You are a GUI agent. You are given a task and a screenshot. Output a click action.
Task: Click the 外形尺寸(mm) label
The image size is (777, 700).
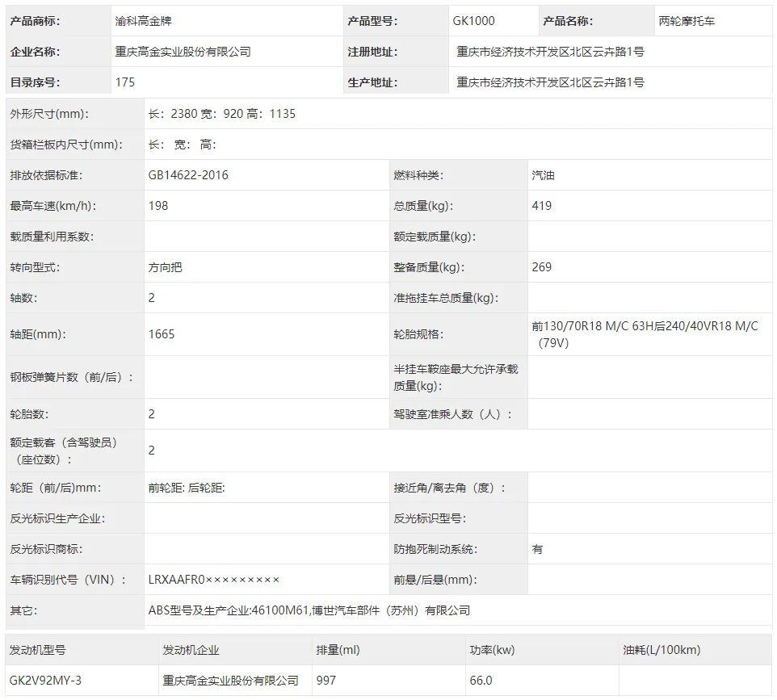49,114
